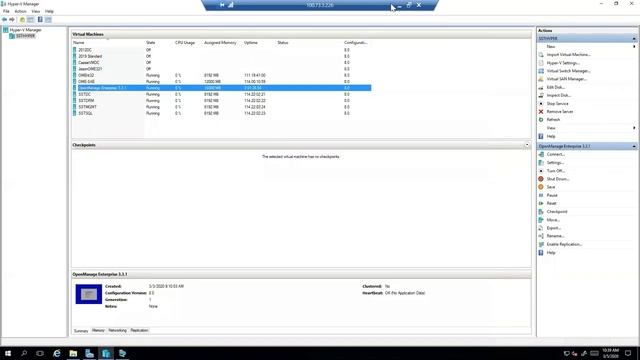Collapse the Checkpoints section chevron
640x360 pixels.
pos(527,145)
